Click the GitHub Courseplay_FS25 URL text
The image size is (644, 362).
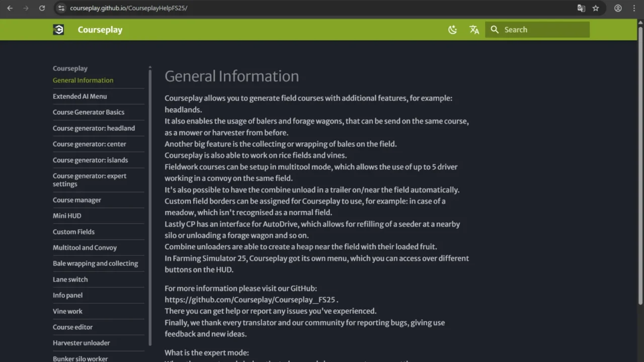[x=250, y=300]
